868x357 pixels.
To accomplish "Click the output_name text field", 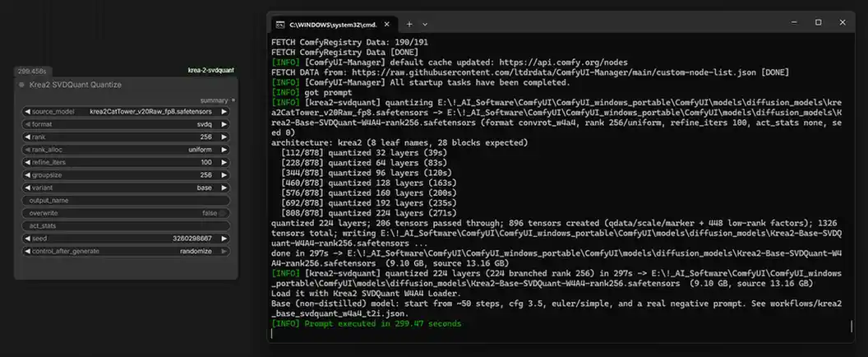I will 126,201.
